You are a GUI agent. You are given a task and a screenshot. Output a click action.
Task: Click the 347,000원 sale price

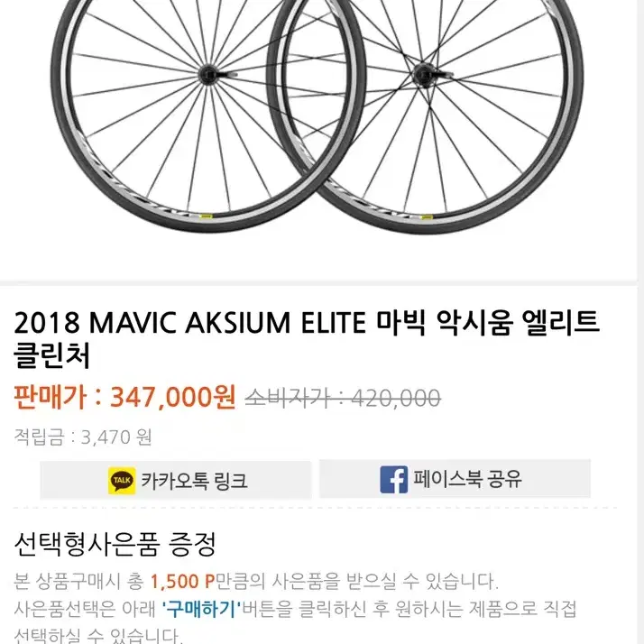point(173,397)
